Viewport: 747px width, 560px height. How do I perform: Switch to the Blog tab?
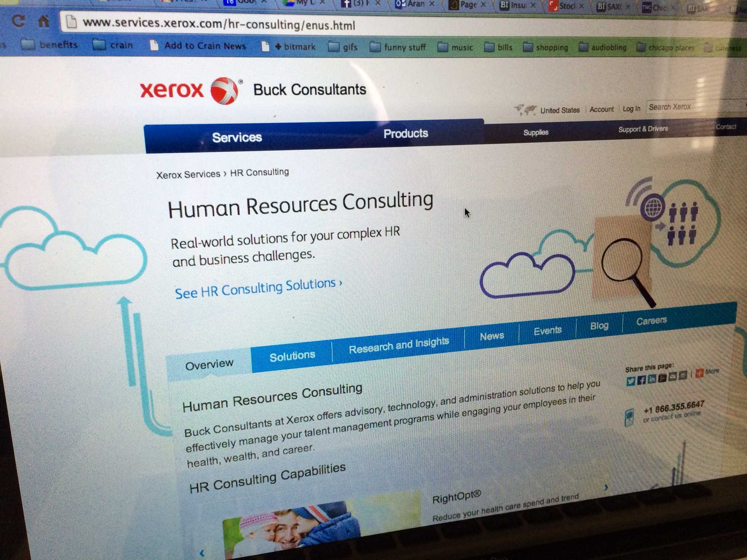(x=599, y=326)
